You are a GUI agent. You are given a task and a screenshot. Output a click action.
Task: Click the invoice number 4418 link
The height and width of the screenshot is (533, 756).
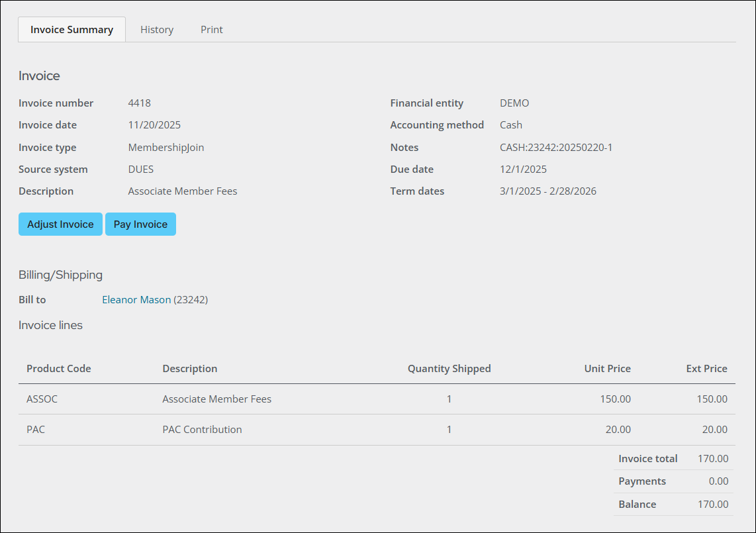[x=139, y=103]
